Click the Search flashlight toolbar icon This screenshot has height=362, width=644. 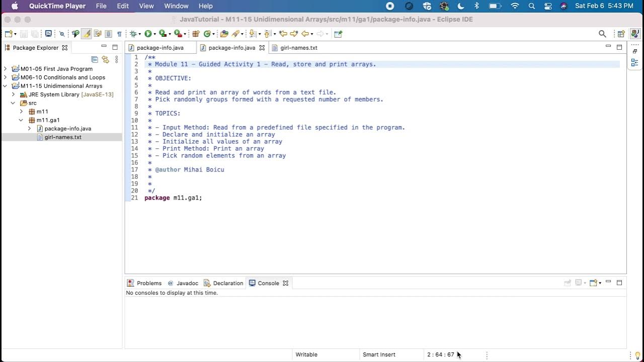235,34
